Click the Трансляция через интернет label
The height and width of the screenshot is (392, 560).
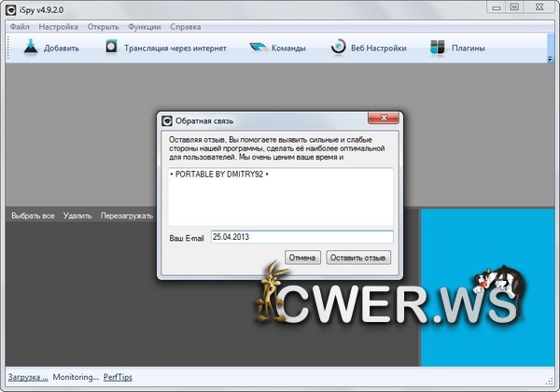175,49
